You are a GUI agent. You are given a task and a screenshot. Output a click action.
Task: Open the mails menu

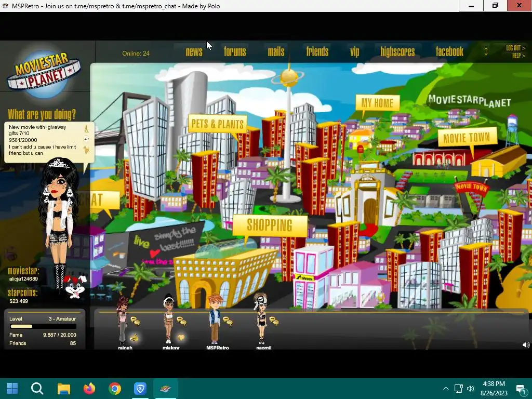pos(276,51)
